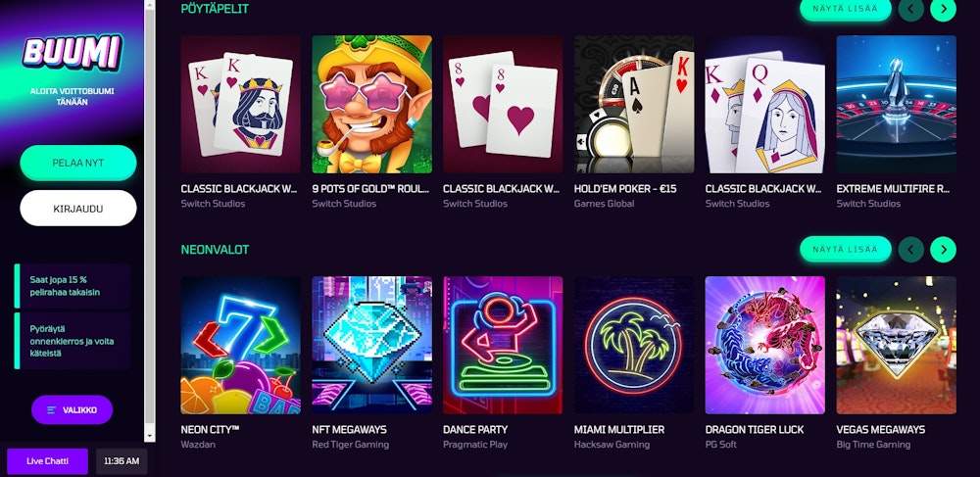Click the Pelaa Nyt button
This screenshot has width=980, height=477.
(78, 163)
